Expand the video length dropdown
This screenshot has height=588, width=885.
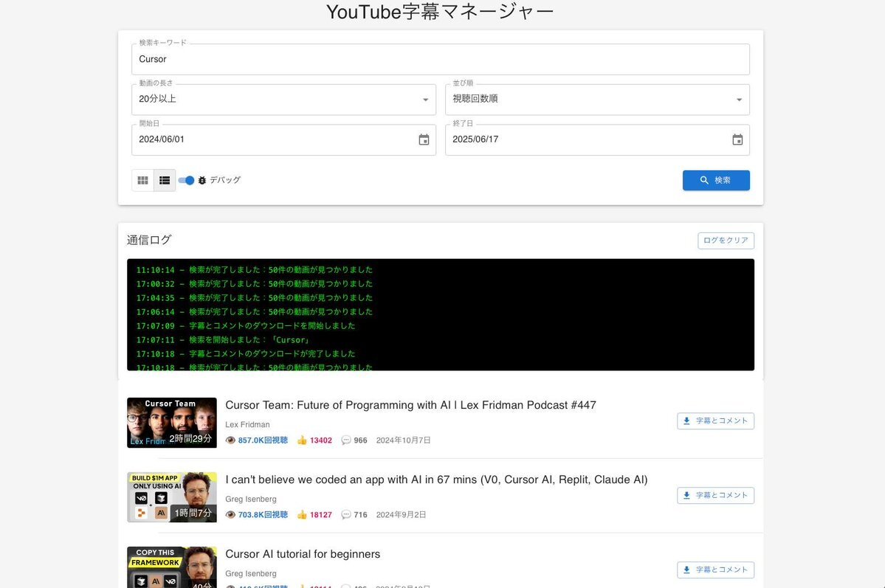point(284,100)
